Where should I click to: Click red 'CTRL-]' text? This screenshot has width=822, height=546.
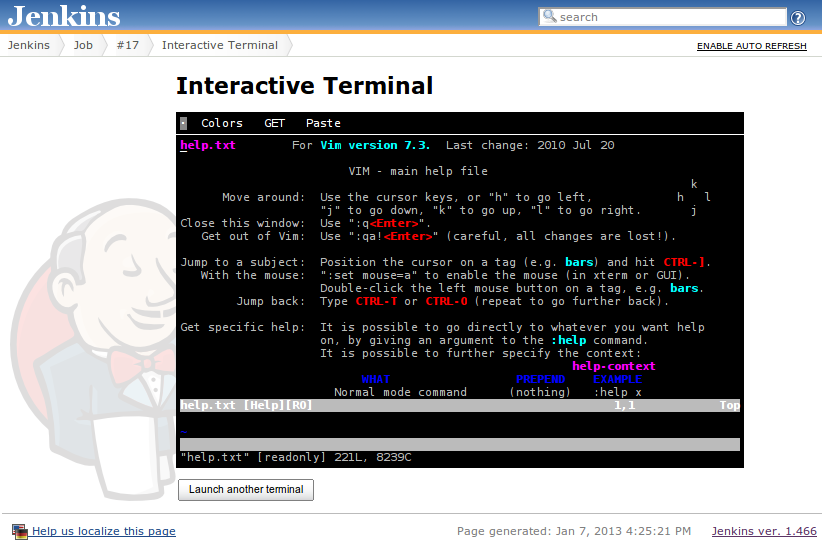684,262
